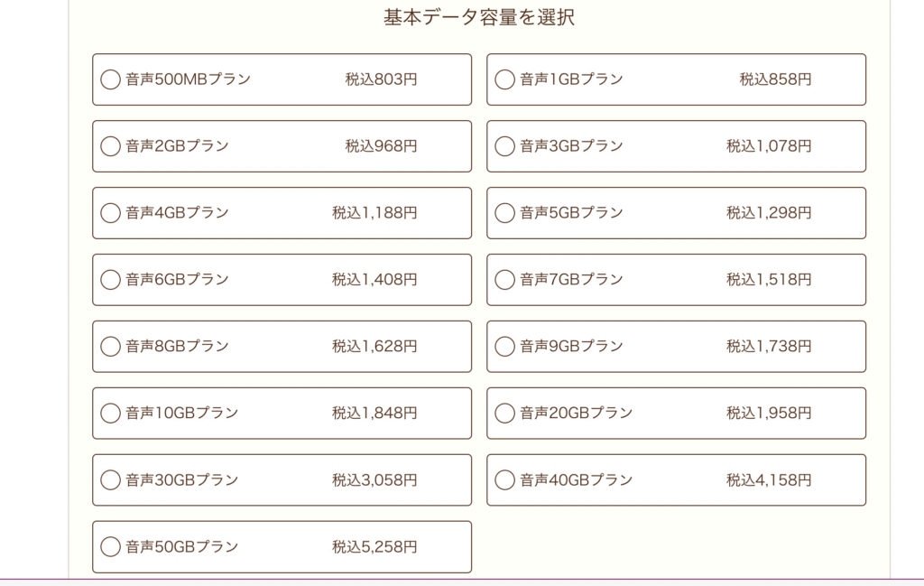
Task: Select the 音声2GBプラン radio button
Action: [110, 145]
